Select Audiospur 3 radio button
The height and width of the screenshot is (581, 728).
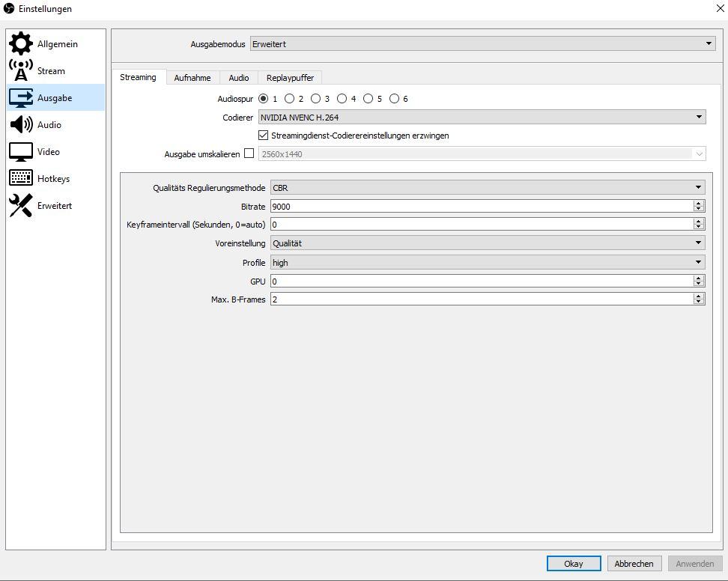316,98
